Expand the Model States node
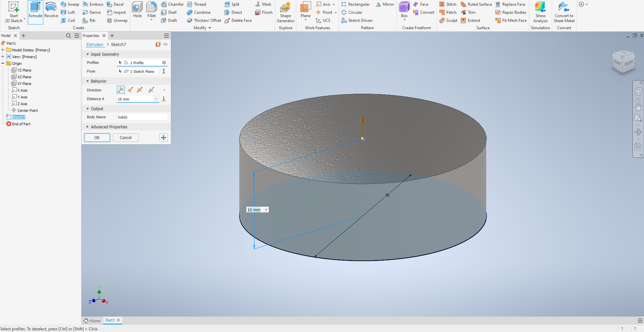This screenshot has height=332, width=644. 3,50
